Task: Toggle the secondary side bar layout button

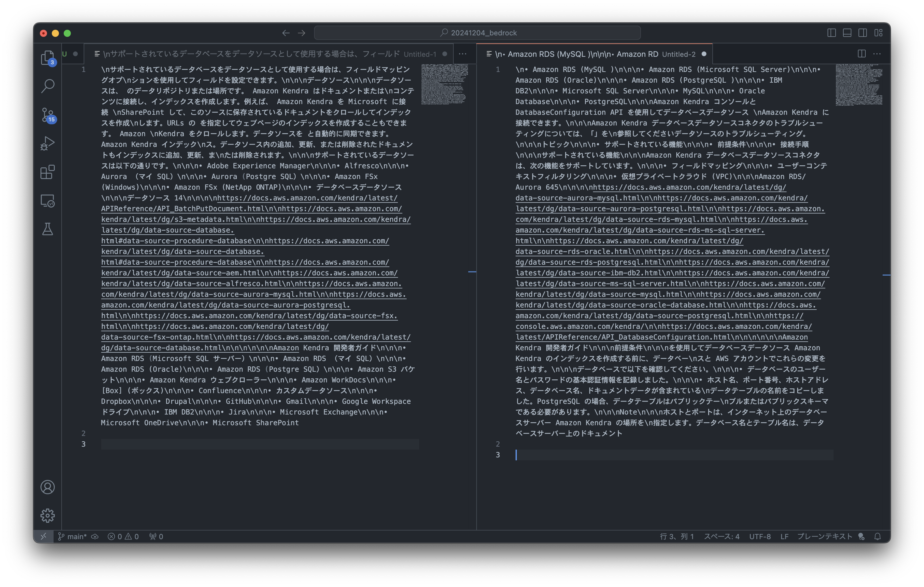Action: [x=863, y=33]
